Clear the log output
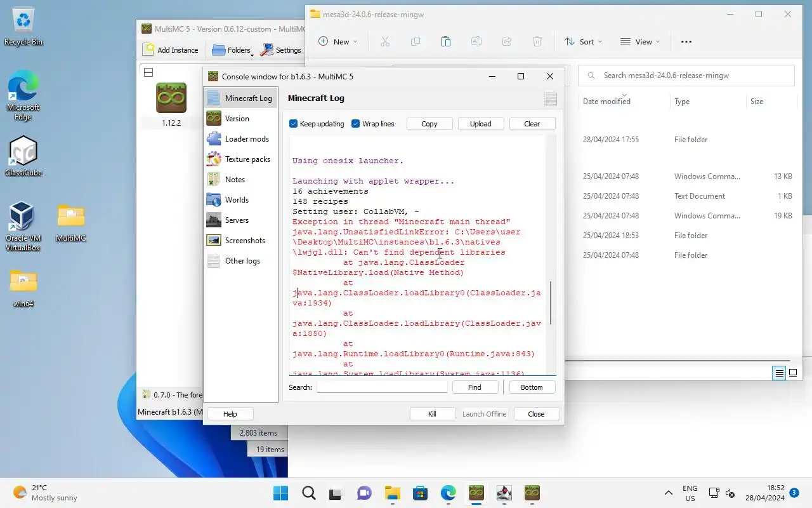Image resolution: width=812 pixels, height=508 pixels. (x=532, y=124)
